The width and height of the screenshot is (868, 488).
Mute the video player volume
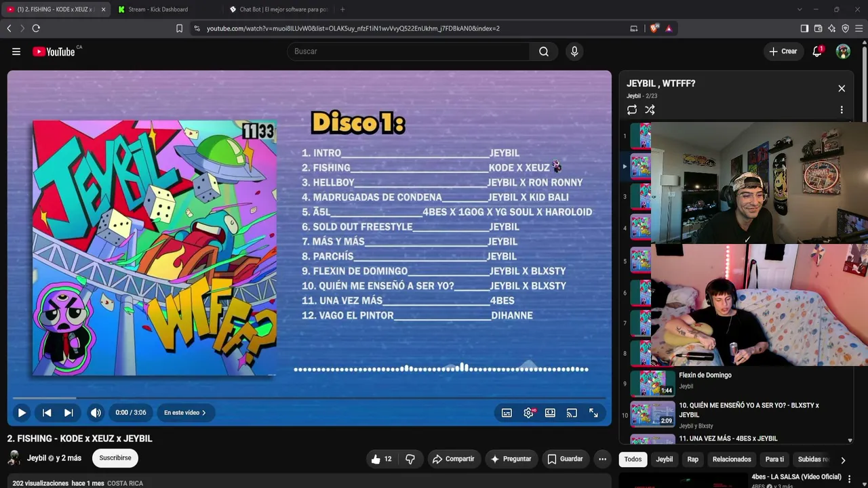click(96, 413)
